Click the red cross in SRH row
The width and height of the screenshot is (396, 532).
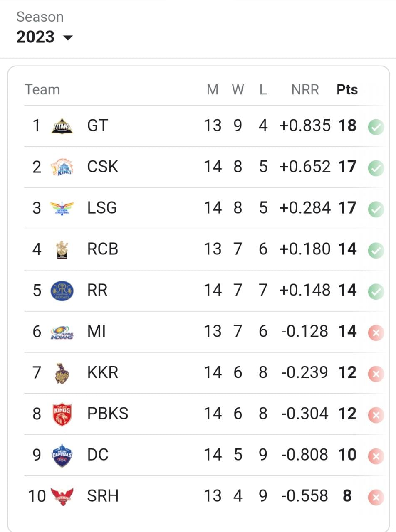(x=376, y=498)
